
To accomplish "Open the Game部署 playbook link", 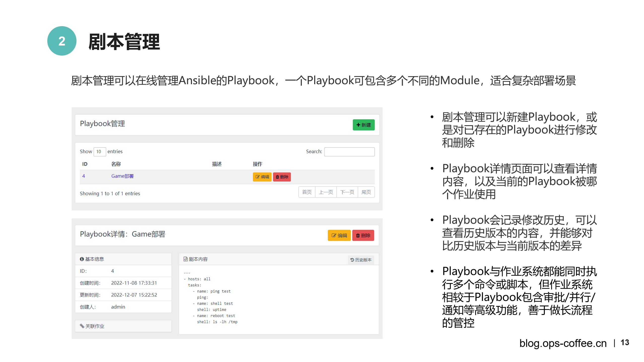I will (x=122, y=176).
